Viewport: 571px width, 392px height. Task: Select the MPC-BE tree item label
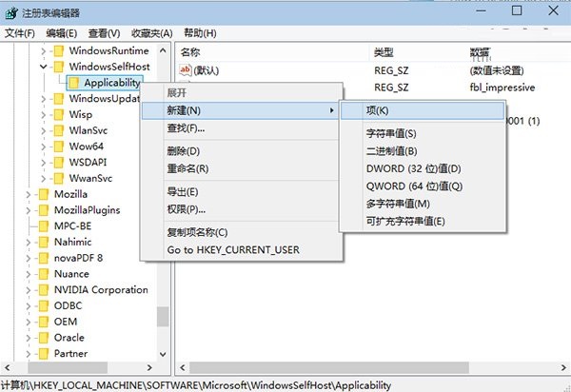click(x=73, y=226)
